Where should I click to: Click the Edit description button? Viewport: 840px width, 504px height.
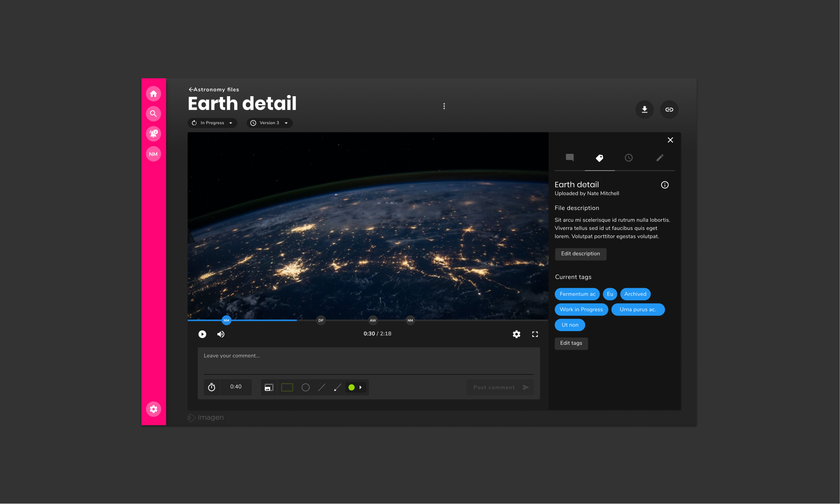pos(581,254)
